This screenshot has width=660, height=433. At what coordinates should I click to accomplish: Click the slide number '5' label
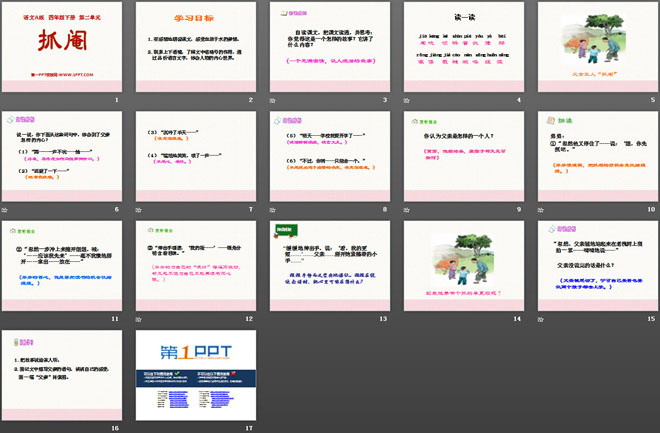coord(653,100)
